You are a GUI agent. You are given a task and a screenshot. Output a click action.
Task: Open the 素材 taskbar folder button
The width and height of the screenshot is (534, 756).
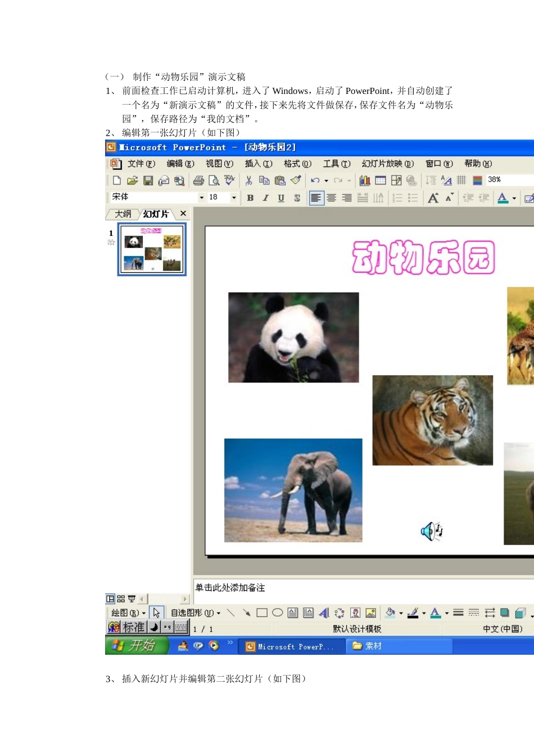(x=399, y=646)
